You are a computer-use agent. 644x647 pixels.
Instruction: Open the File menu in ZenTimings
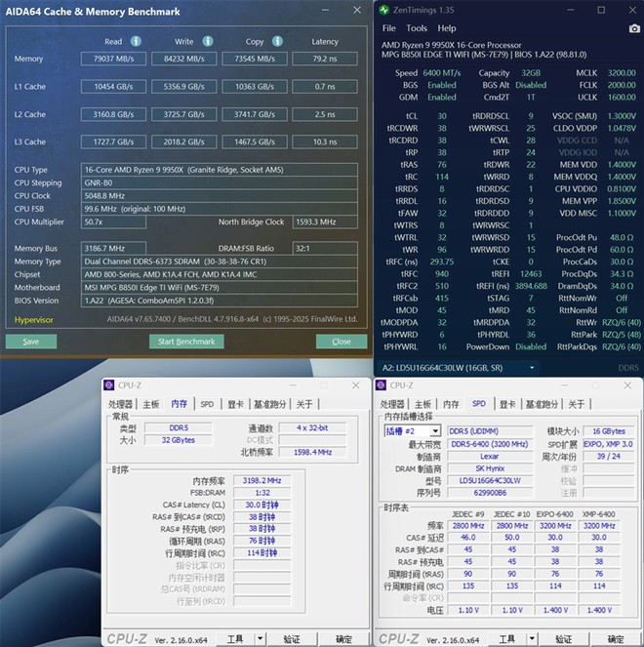pos(389,28)
